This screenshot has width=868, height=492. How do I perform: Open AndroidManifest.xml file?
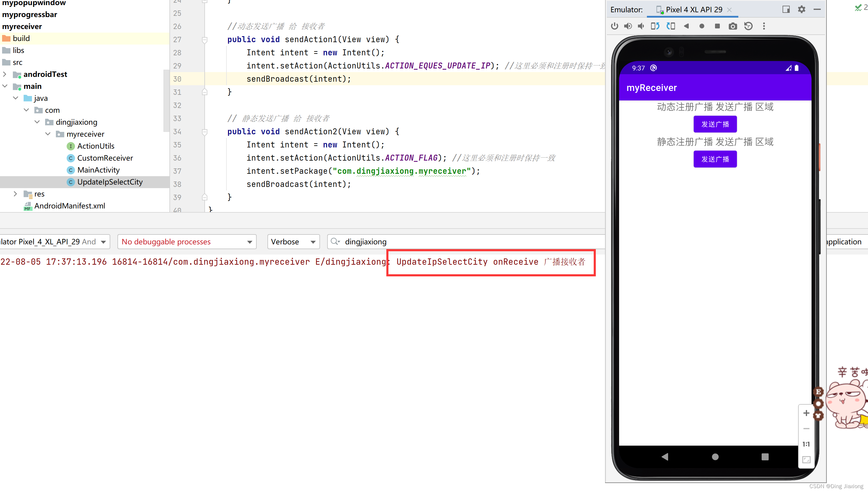65,206
